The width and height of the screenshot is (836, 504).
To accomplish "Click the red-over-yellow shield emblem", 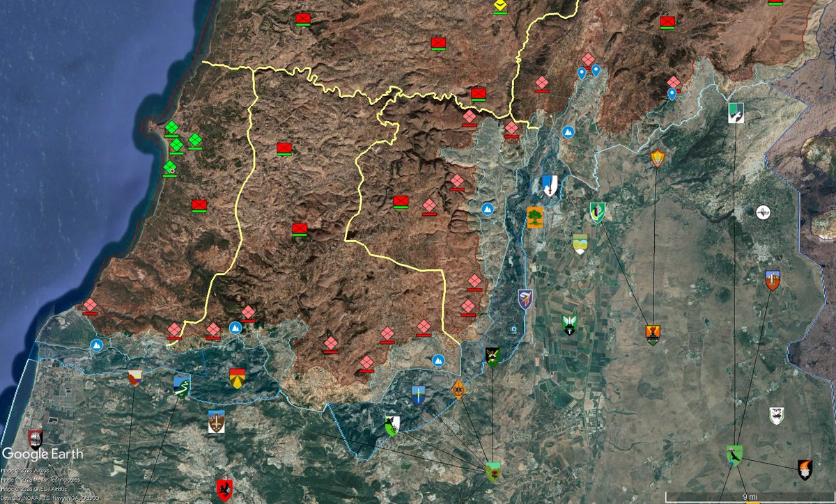I will tap(237, 378).
